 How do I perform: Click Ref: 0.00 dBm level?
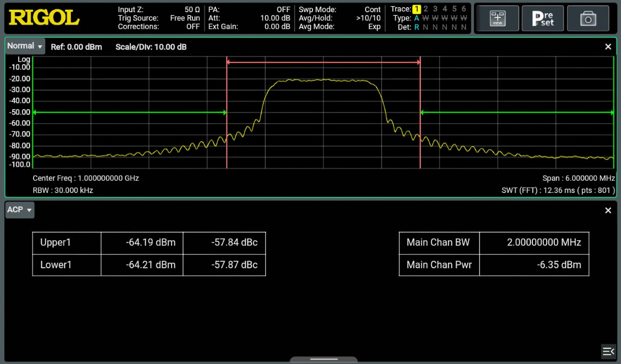76,47
